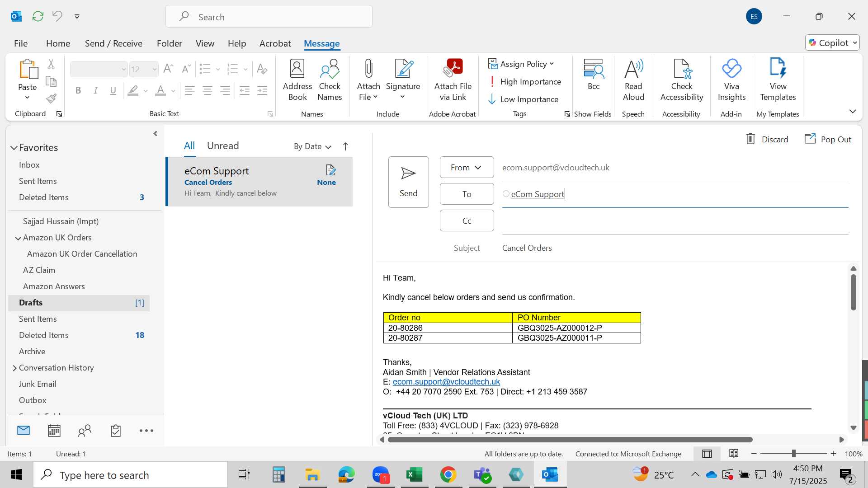Show Unread messages filter

point(223,145)
